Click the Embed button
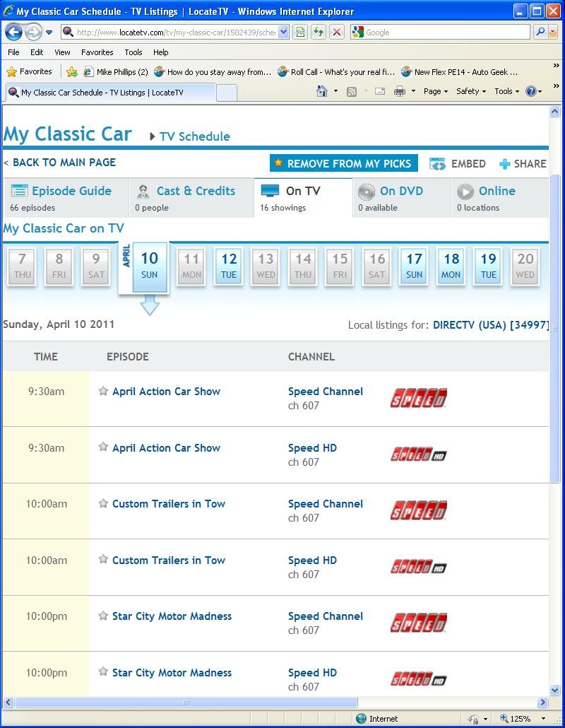The image size is (565, 728). pos(458,164)
